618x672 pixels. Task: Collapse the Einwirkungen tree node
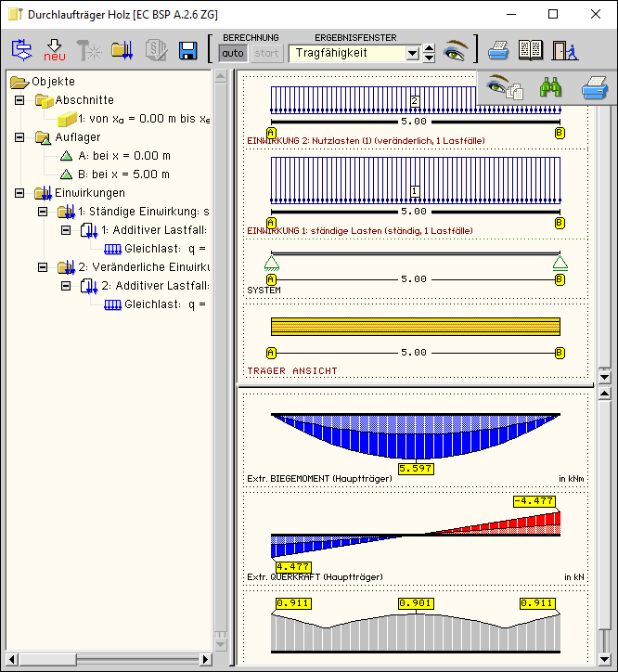point(19,193)
